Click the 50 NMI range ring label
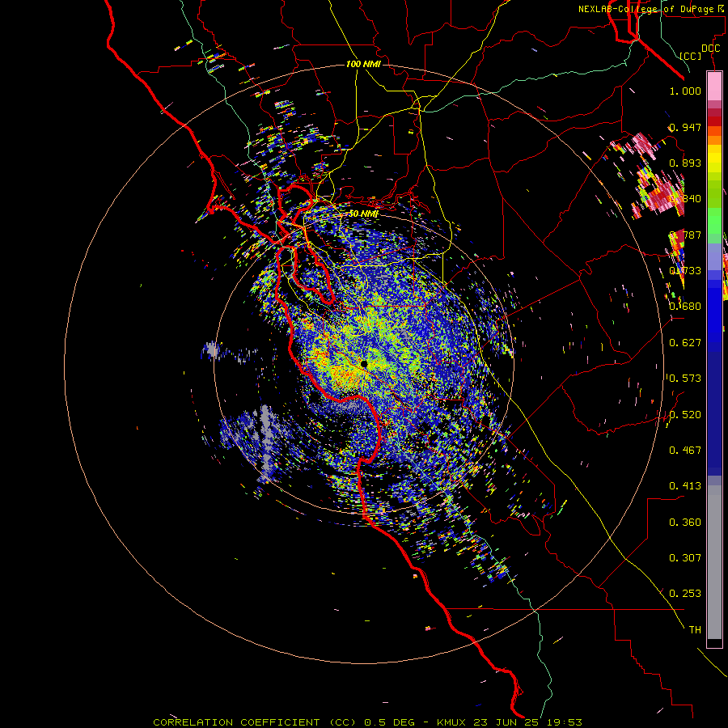This screenshot has width=728, height=728. 363,214
